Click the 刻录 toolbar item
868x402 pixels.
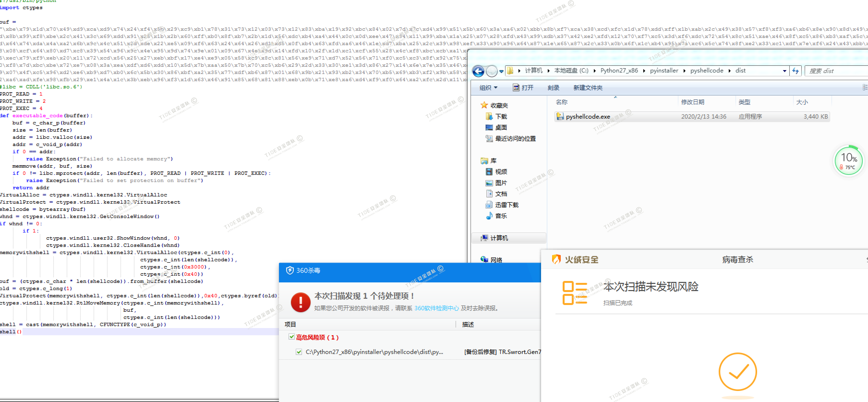tap(553, 88)
